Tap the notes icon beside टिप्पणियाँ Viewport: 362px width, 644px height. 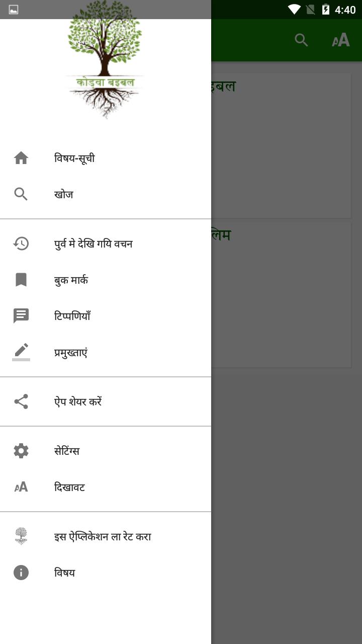coord(21,316)
